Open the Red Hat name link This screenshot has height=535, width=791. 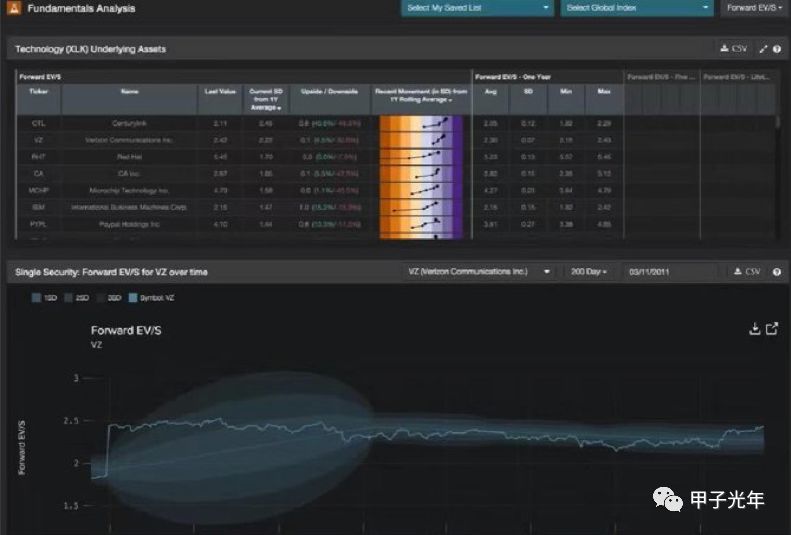(x=130, y=157)
